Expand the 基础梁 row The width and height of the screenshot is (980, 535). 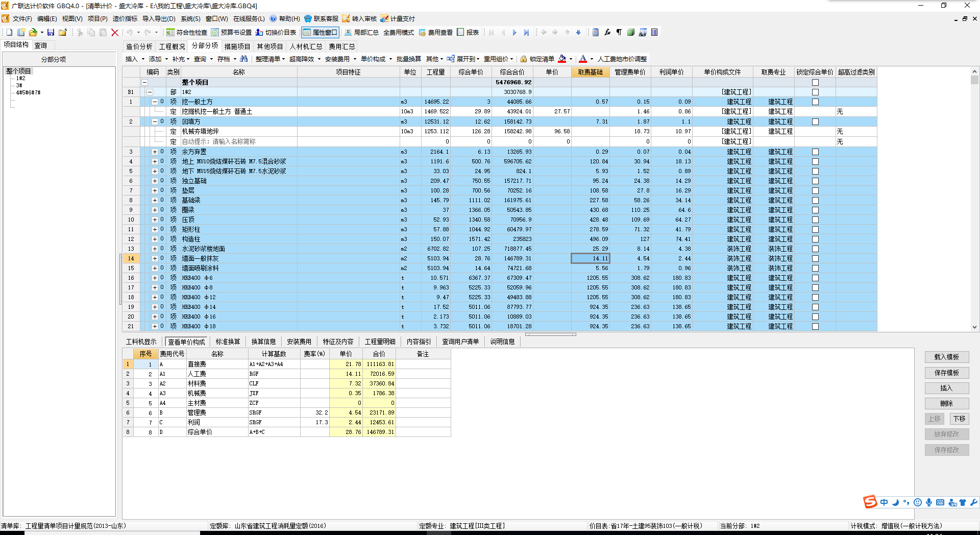pos(155,200)
